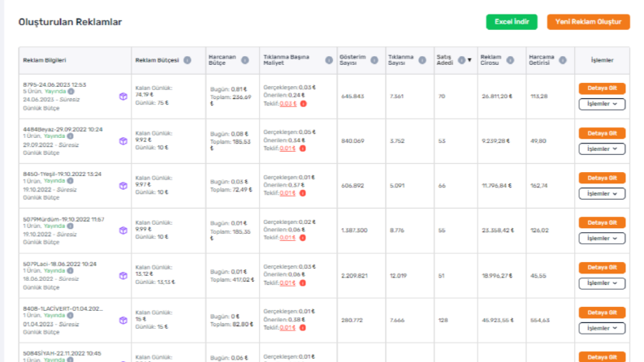This screenshot has height=362, width=644.
Task: Click Oluşturulan Reklamlar heading
Action: pyautogui.click(x=70, y=22)
